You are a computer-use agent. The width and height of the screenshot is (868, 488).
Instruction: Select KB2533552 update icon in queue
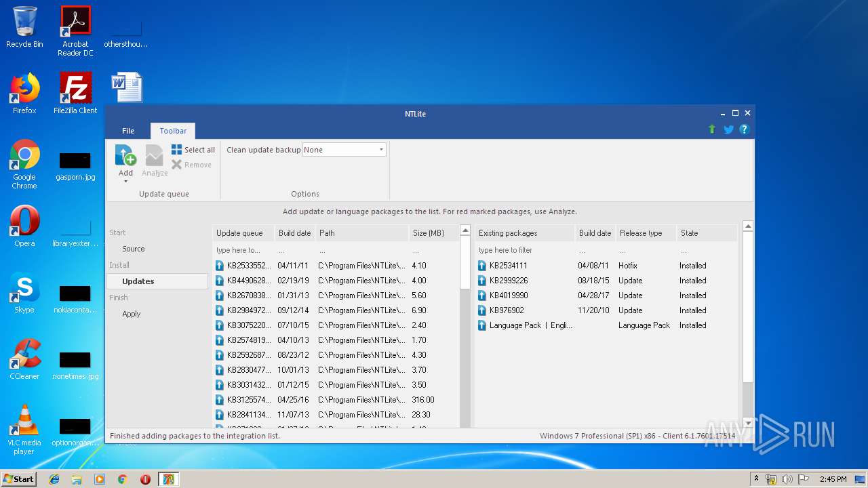(220, 266)
